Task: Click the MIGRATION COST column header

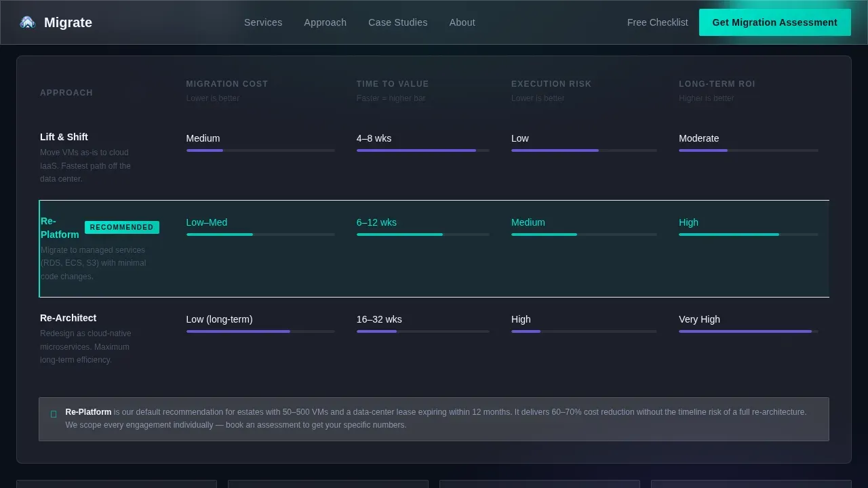Action: click(227, 84)
